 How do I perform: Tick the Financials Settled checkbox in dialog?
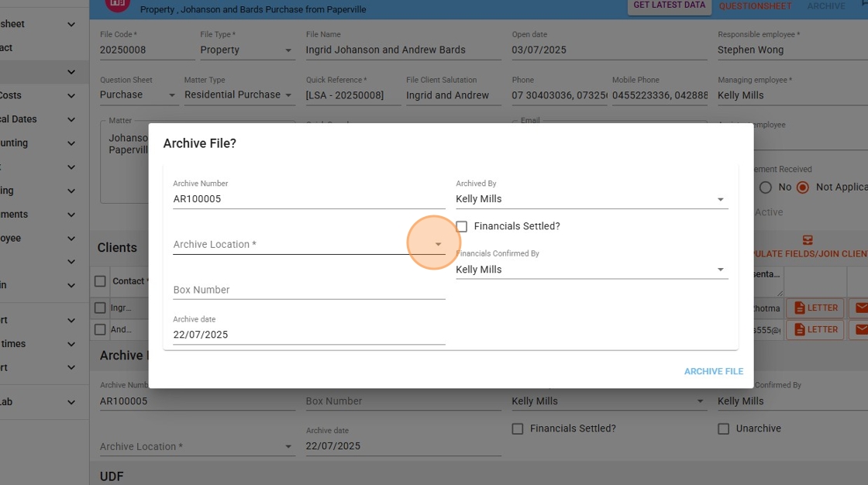coord(462,226)
